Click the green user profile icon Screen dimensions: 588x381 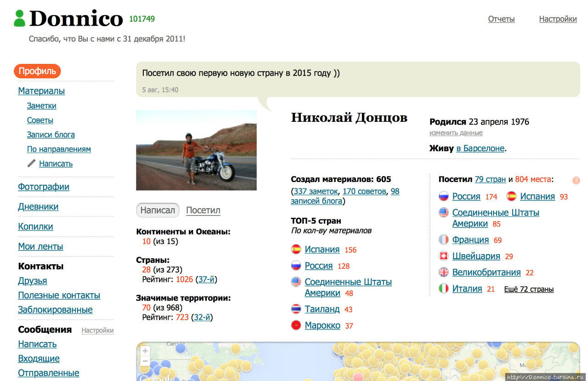click(19, 18)
